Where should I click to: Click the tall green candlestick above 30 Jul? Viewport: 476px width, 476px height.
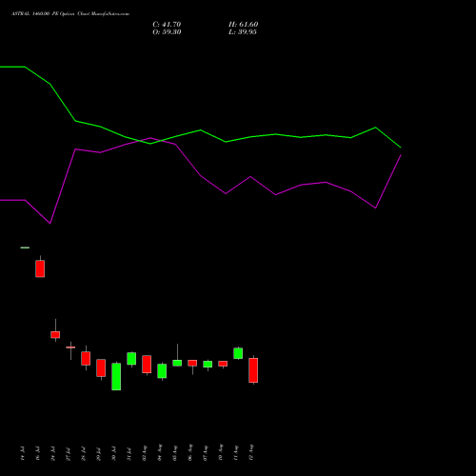pyautogui.click(x=116, y=376)
